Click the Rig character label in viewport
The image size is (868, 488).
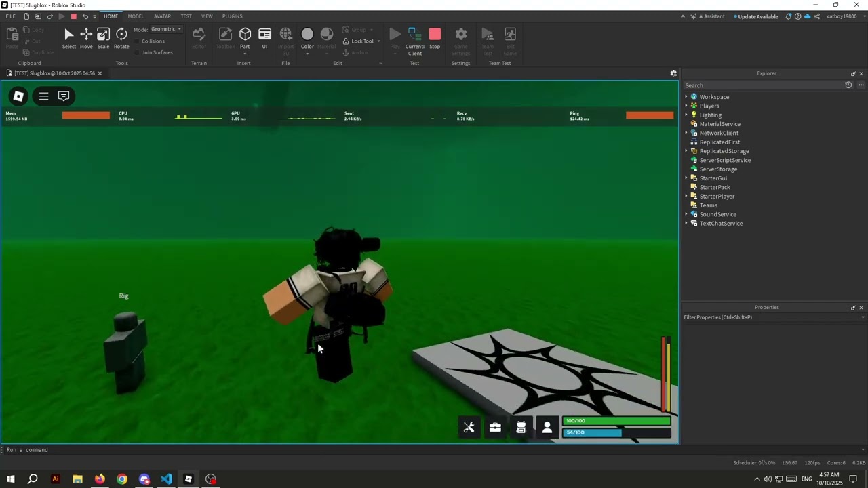pyautogui.click(x=123, y=296)
